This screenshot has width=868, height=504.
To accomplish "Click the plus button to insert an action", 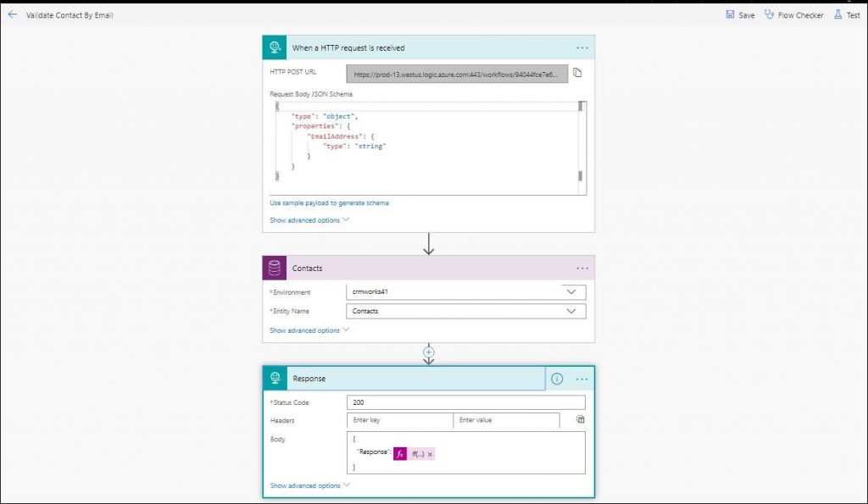I will click(429, 352).
